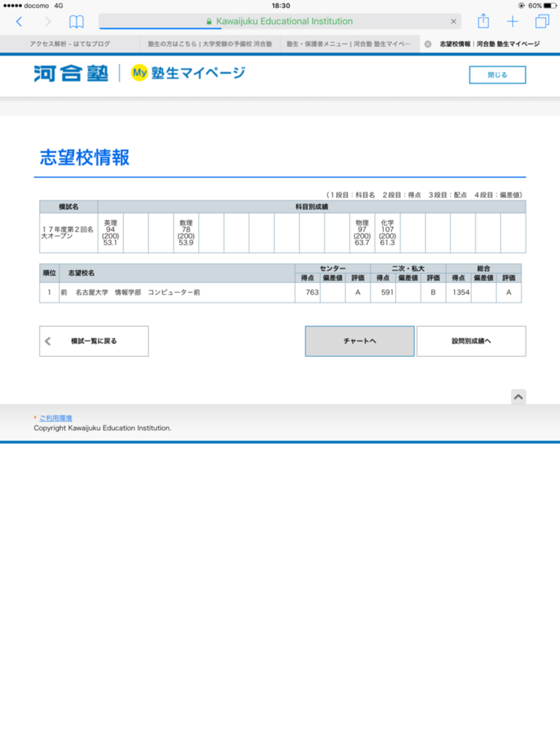Click the 二次・私大 evaluation B
This screenshot has height=747, width=560.
(x=433, y=292)
